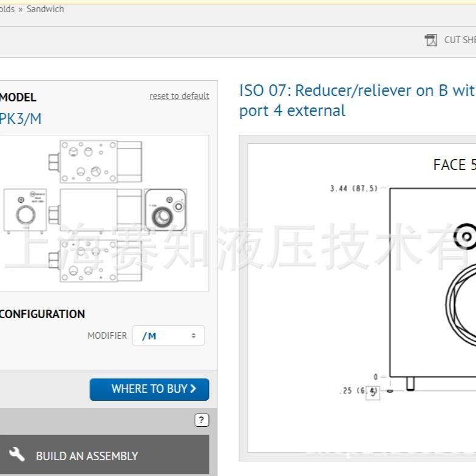The image size is (476, 476).
Task: Click the CONFIGURATION section heading
Action: [x=42, y=314]
